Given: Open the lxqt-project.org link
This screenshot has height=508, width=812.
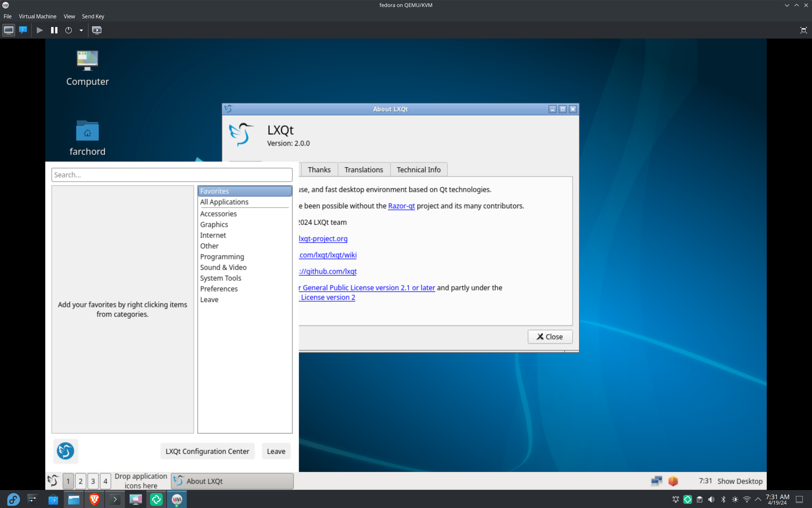Looking at the screenshot, I should coord(323,238).
